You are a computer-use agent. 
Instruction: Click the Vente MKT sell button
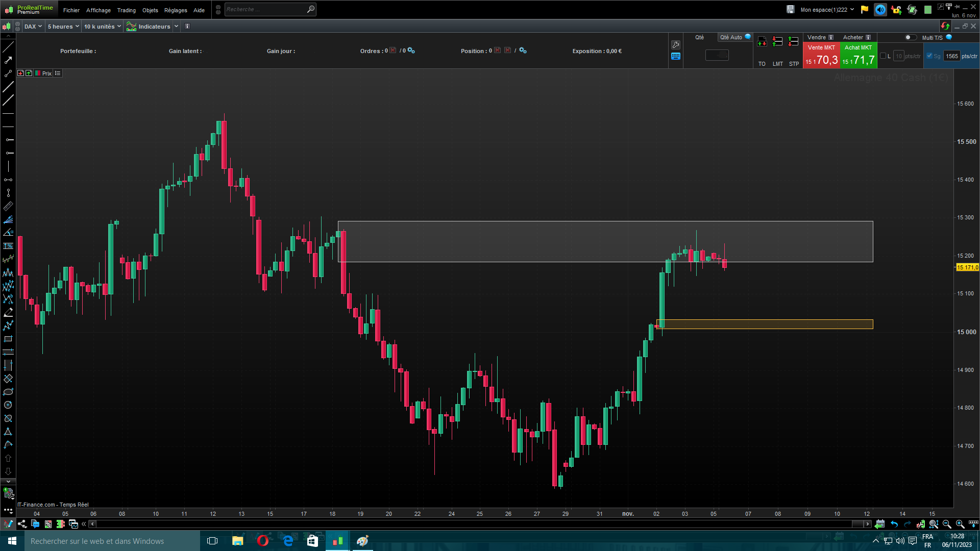coord(821,56)
